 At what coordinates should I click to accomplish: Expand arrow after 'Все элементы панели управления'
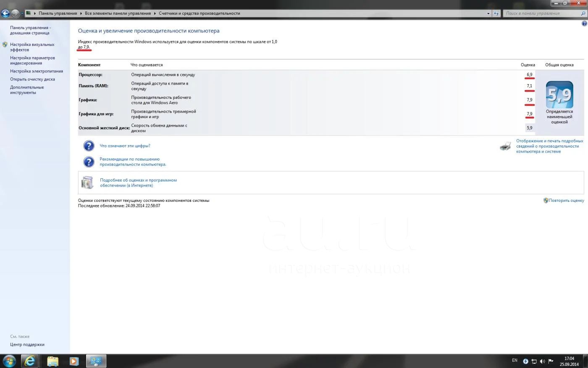point(155,13)
